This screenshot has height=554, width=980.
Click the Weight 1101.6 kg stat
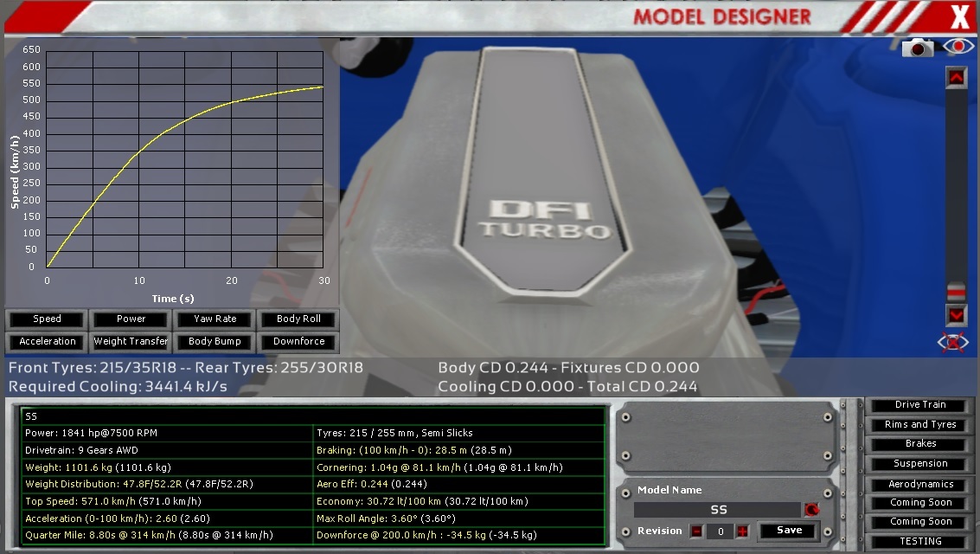pyautogui.click(x=98, y=467)
